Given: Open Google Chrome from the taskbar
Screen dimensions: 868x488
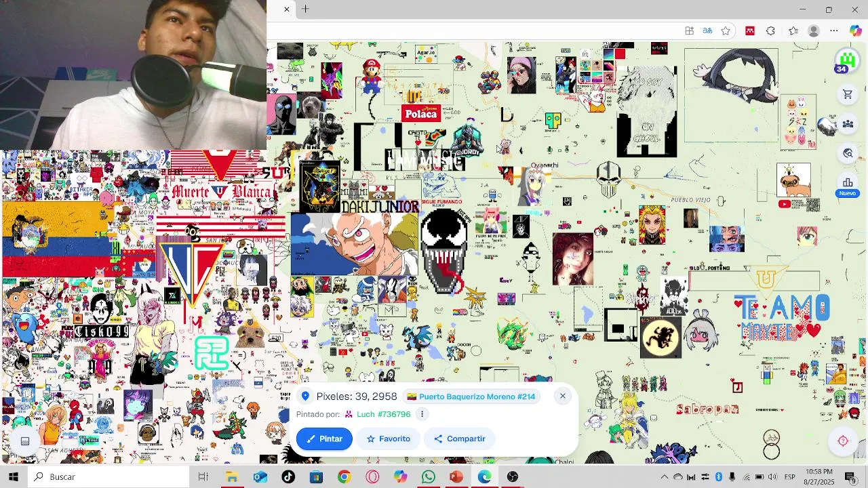Looking at the screenshot, I should tap(344, 476).
